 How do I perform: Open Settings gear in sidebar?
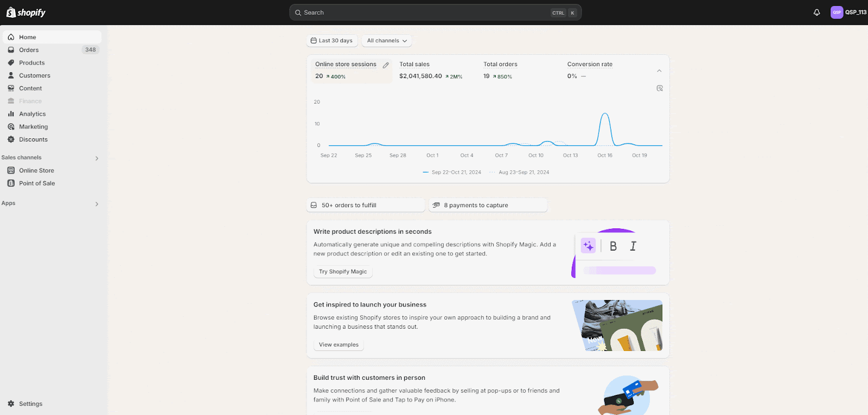click(11, 404)
